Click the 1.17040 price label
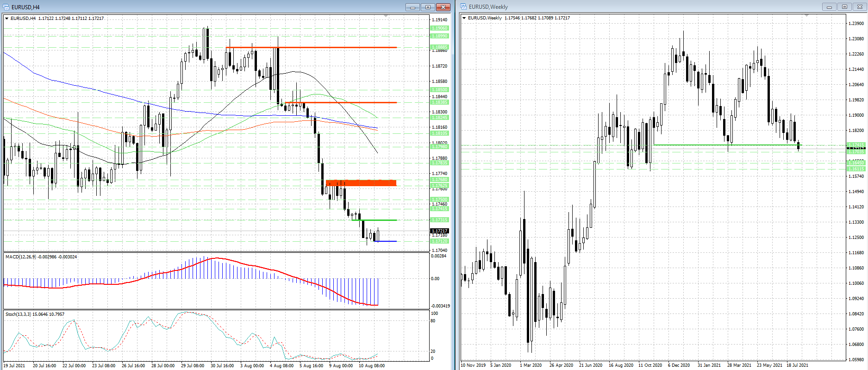The height and width of the screenshot is (370, 868). 439,251
